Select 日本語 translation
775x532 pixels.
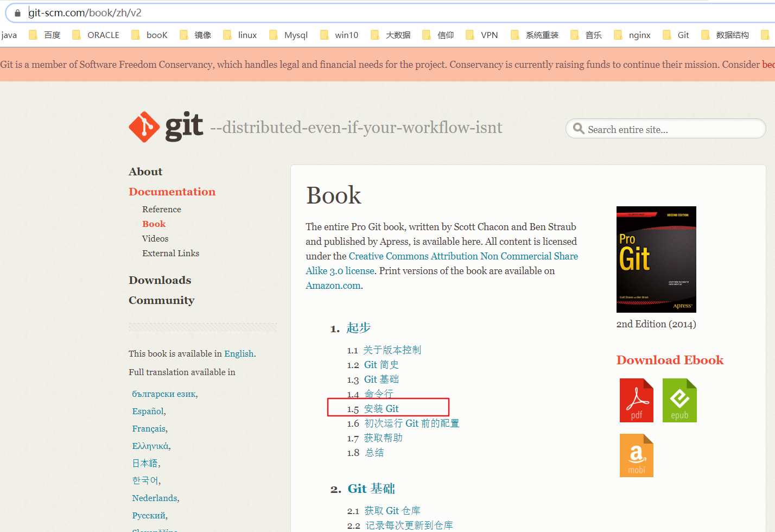145,464
